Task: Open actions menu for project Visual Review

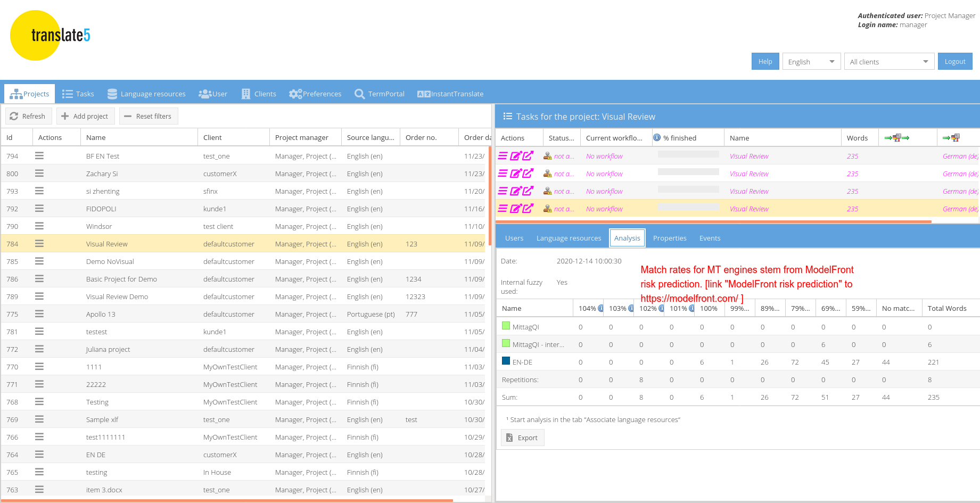Action: click(39, 244)
